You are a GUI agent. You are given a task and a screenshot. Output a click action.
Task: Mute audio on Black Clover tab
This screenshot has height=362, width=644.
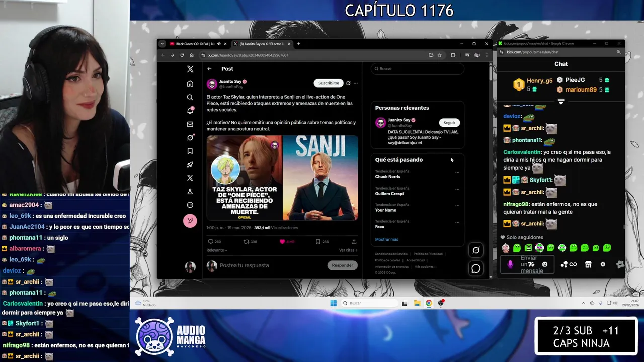coord(219,44)
